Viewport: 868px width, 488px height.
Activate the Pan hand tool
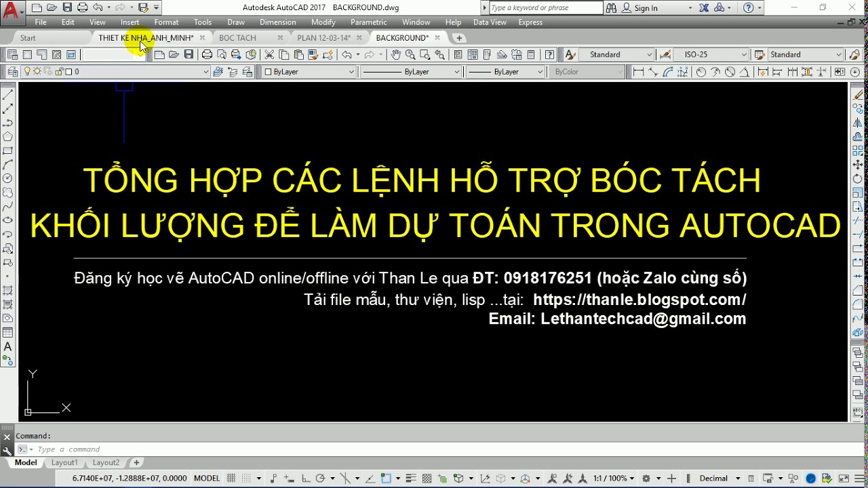click(x=395, y=54)
